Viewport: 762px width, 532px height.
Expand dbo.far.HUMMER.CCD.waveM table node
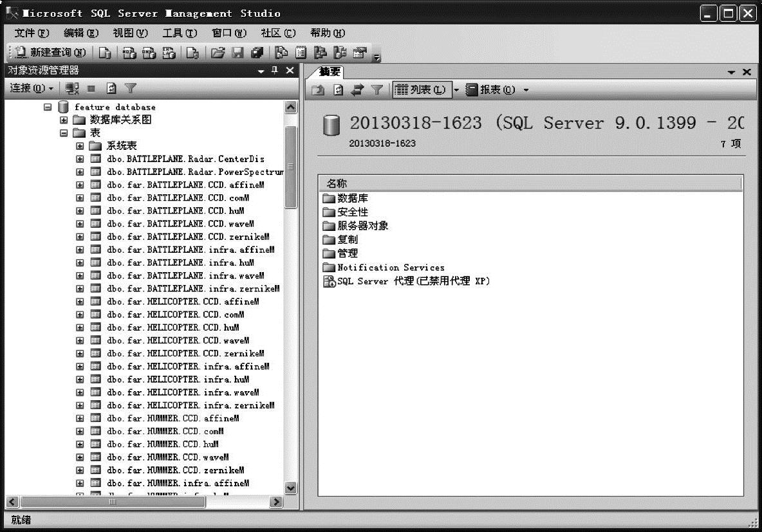[80, 457]
